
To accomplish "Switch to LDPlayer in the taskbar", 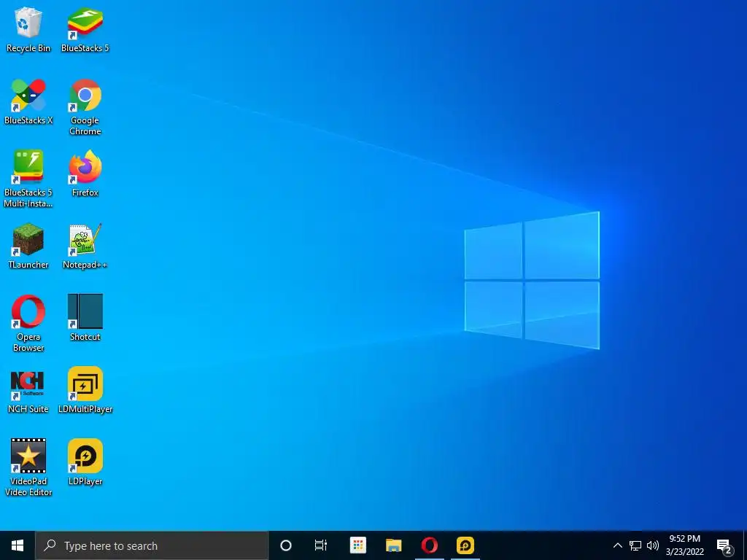I will pos(465,545).
